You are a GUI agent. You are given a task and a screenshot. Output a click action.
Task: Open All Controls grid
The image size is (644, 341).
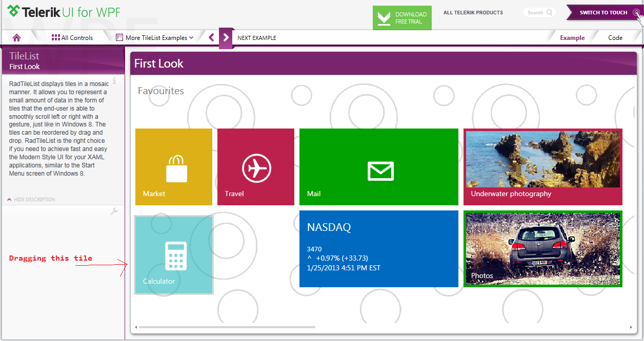pos(72,37)
